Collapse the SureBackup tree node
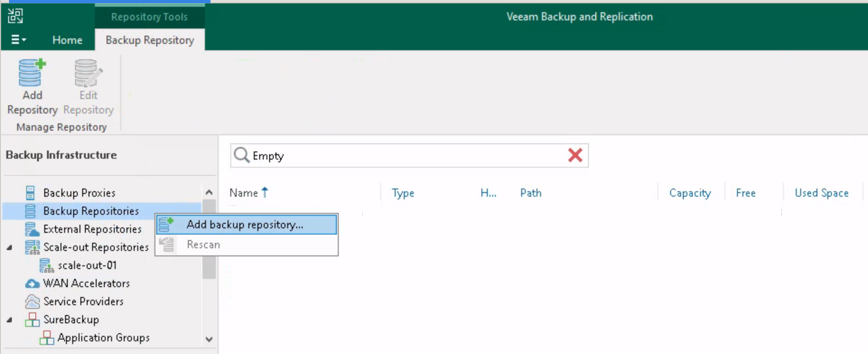This screenshot has width=868, height=354. pos(9,320)
